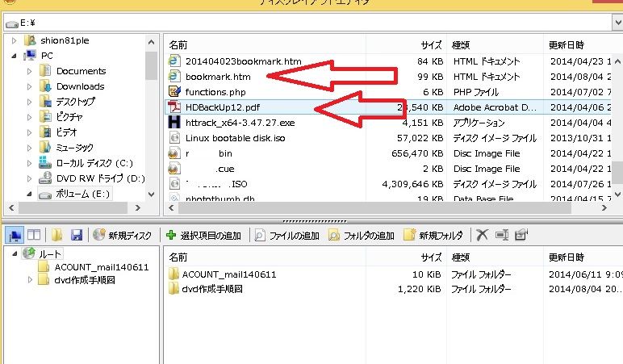Click ファイルの追加 to add files

pyautogui.click(x=286, y=235)
